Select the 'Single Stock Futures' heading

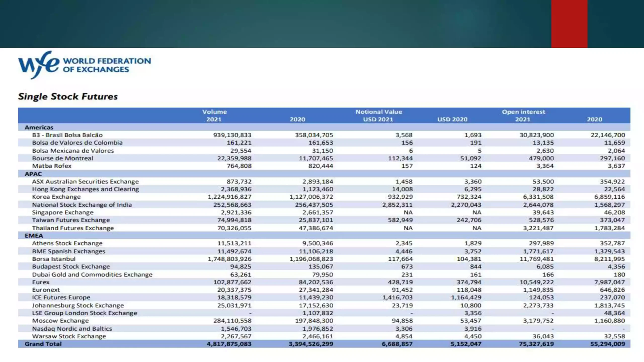pyautogui.click(x=68, y=97)
